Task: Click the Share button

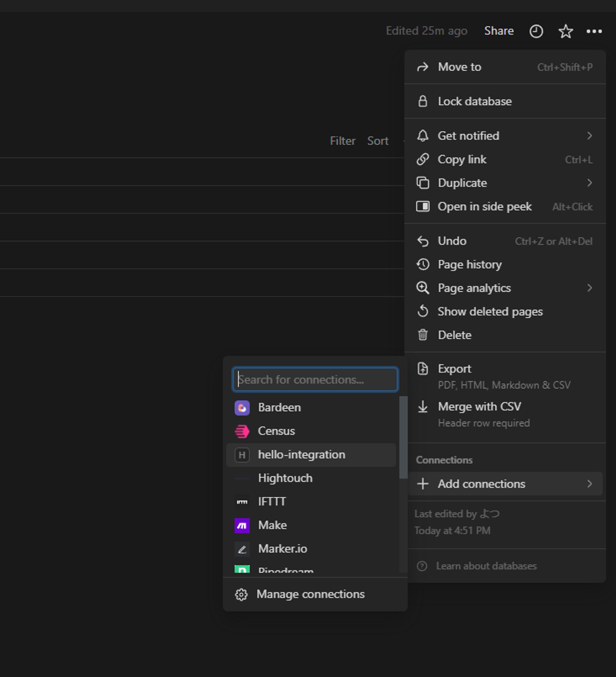Action: tap(499, 31)
